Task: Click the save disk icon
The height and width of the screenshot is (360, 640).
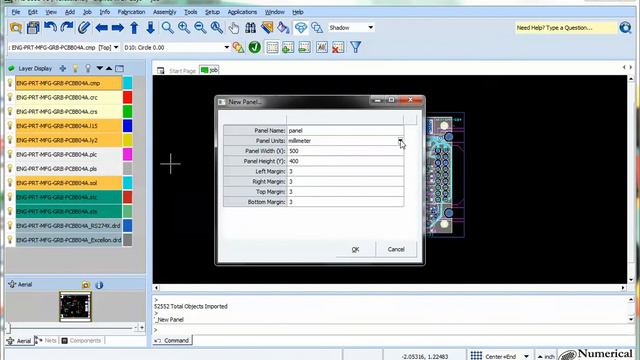Action: coord(33,28)
